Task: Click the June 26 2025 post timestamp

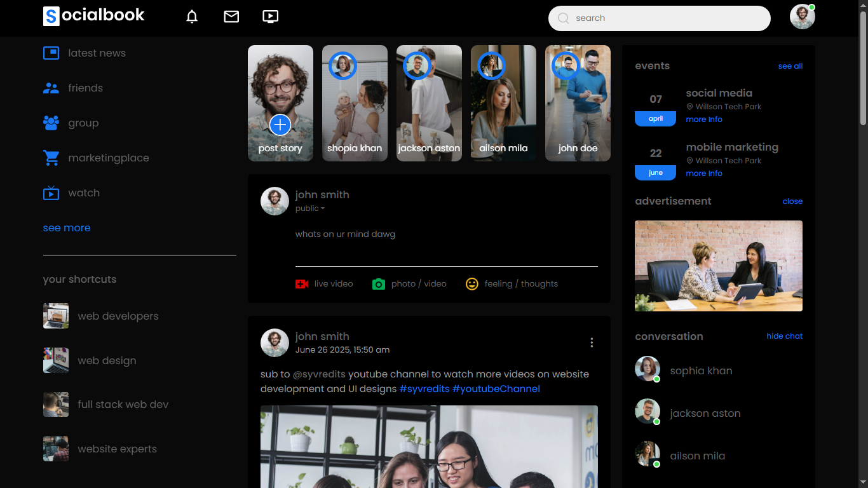Action: point(342,350)
